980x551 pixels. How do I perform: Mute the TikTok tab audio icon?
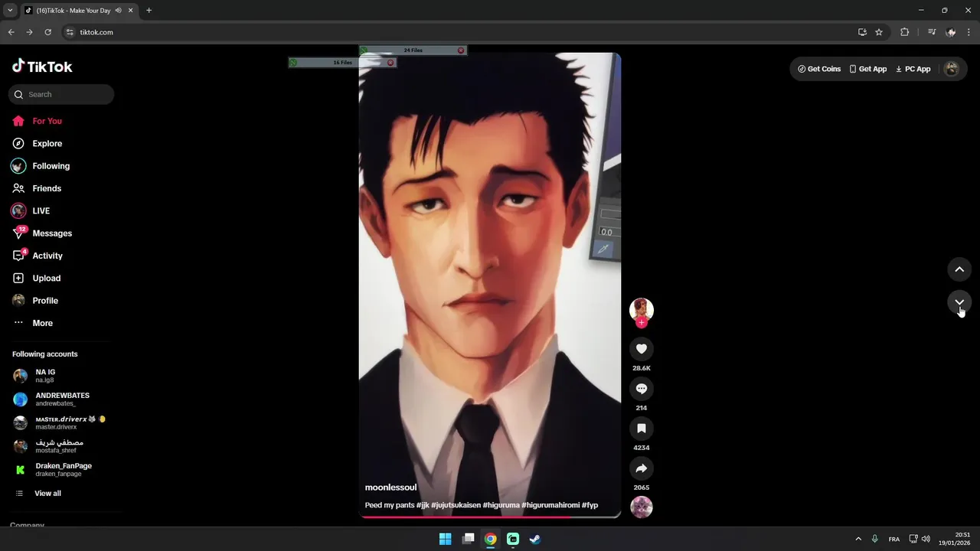[x=118, y=11]
